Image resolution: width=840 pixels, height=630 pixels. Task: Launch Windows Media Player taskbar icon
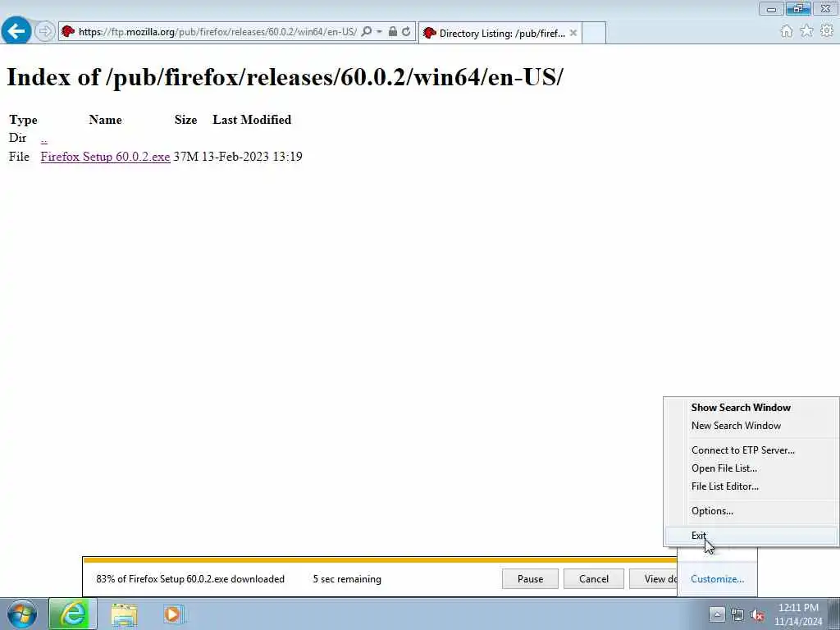point(173,614)
